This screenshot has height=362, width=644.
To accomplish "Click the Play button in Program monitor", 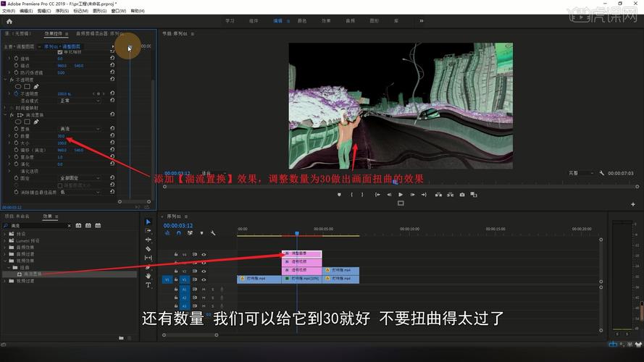I will coord(401,195).
